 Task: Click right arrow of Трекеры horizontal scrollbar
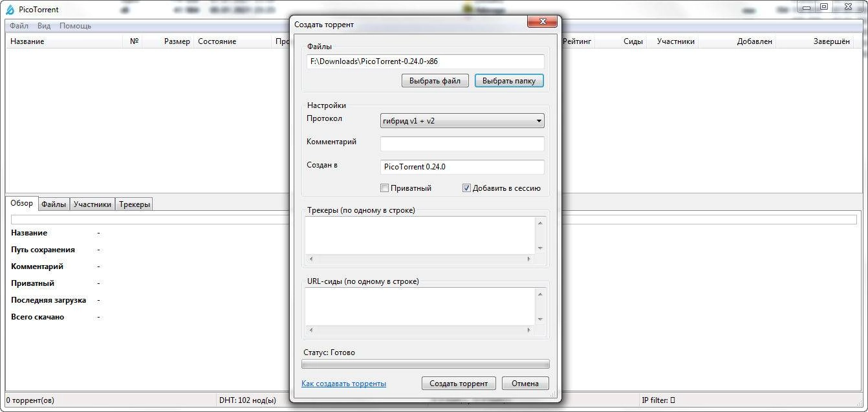pos(528,259)
